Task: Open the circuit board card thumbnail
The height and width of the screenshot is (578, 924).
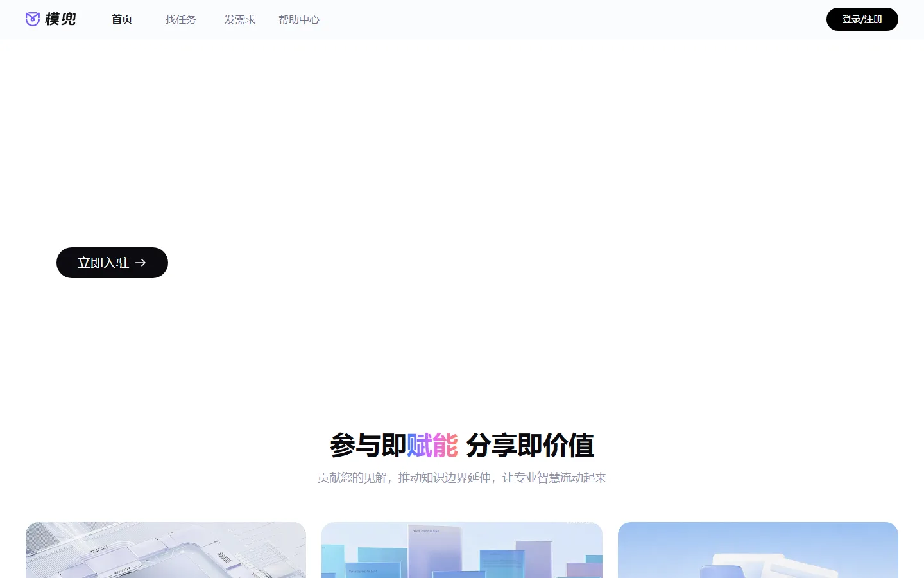Action: tap(166, 550)
